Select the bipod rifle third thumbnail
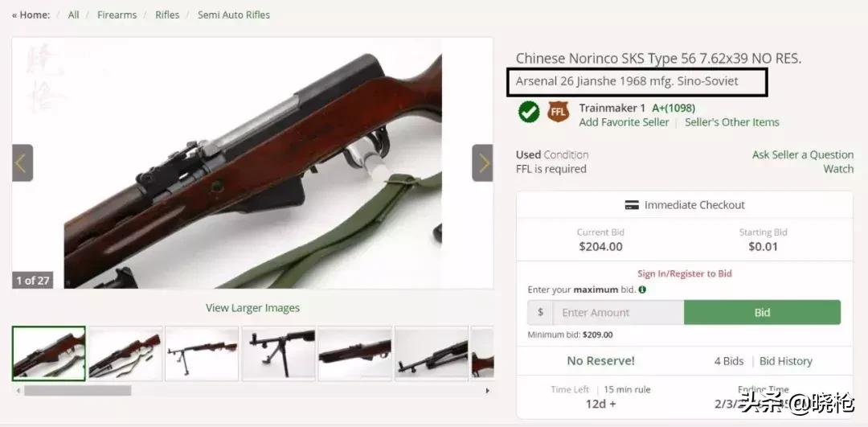 [202, 353]
